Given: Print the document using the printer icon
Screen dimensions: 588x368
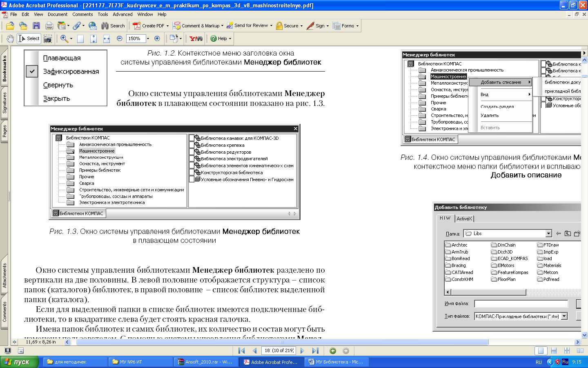Looking at the screenshot, I should click(49, 26).
